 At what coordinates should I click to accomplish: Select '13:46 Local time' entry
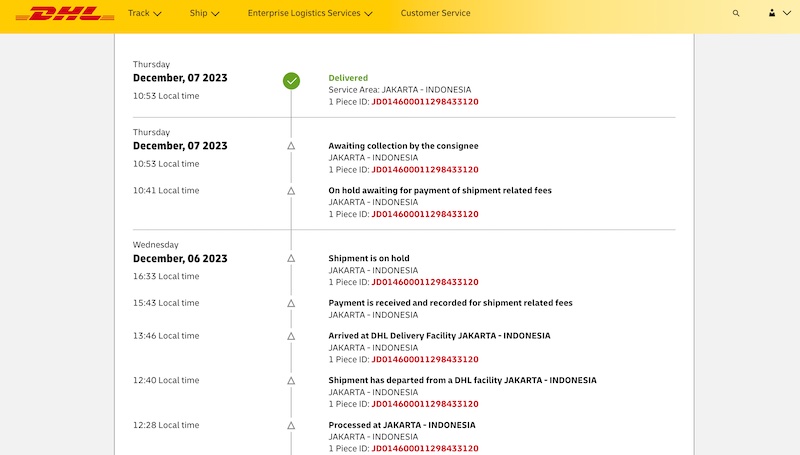coord(166,336)
